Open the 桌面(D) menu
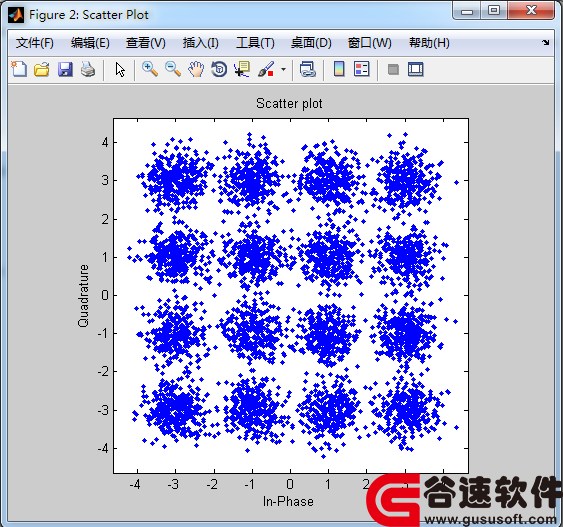563x527 pixels. pos(311,43)
